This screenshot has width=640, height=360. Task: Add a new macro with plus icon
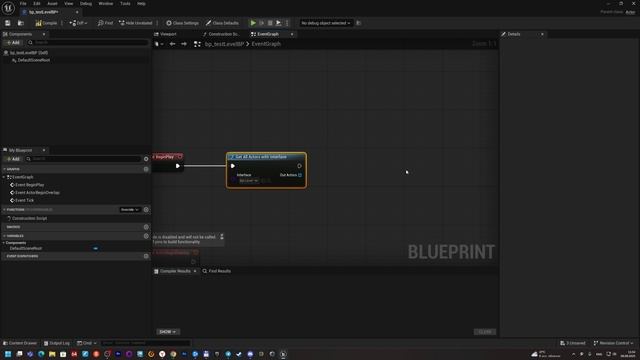[x=146, y=227]
